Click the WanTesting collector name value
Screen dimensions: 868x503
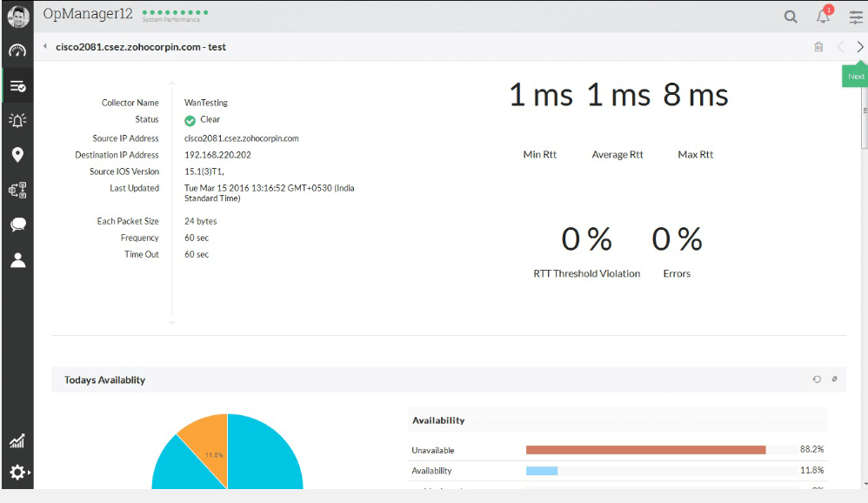coord(206,103)
